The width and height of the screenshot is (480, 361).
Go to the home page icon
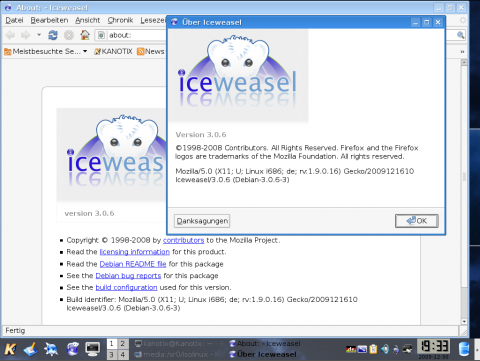85,35
